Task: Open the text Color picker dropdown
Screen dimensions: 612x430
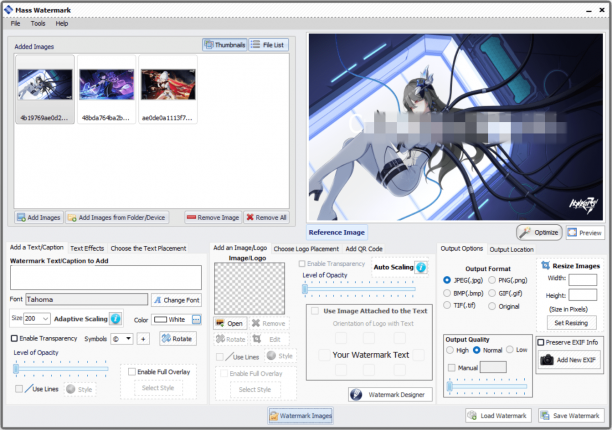Action: click(196, 320)
